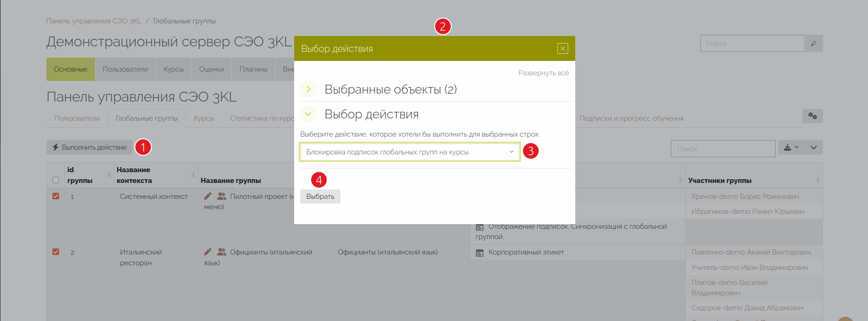Click the Развернуть всё link
Image resolution: width=868 pixels, height=321 pixels.
[543, 73]
